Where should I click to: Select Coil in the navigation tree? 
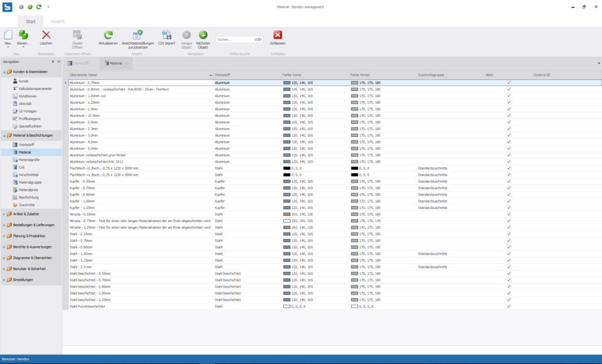[x=22, y=167]
